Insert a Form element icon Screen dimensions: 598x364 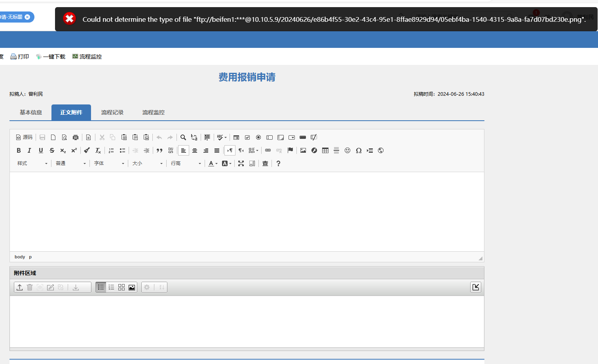tap(236, 137)
